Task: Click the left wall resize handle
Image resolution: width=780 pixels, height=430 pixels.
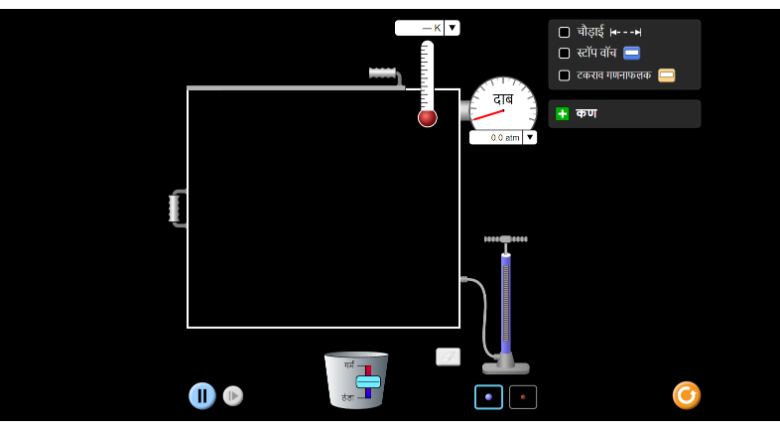Action: tap(178, 208)
